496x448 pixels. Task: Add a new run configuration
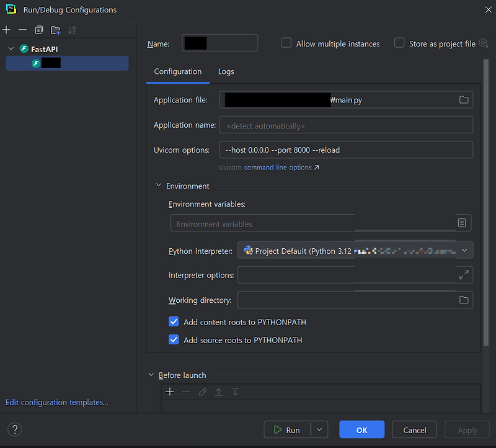click(6, 29)
